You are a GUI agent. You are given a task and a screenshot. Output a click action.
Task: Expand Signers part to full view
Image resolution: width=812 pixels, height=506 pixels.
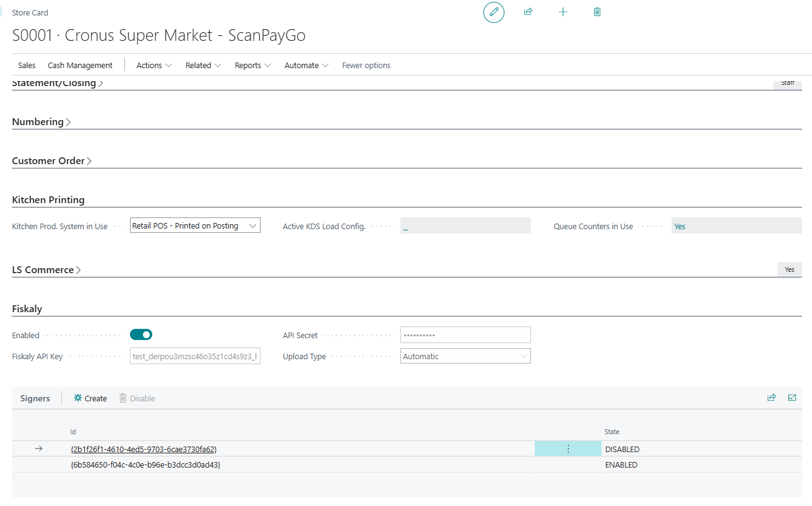pyautogui.click(x=792, y=398)
